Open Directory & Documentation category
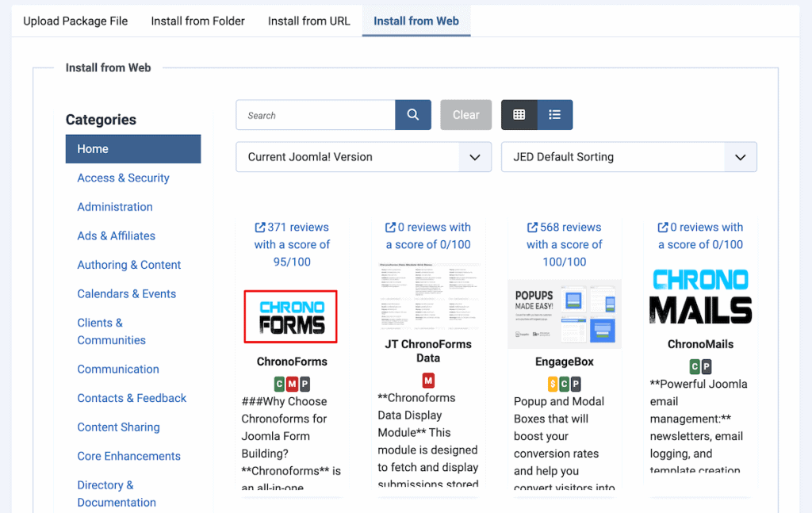The width and height of the screenshot is (812, 513). 117,494
